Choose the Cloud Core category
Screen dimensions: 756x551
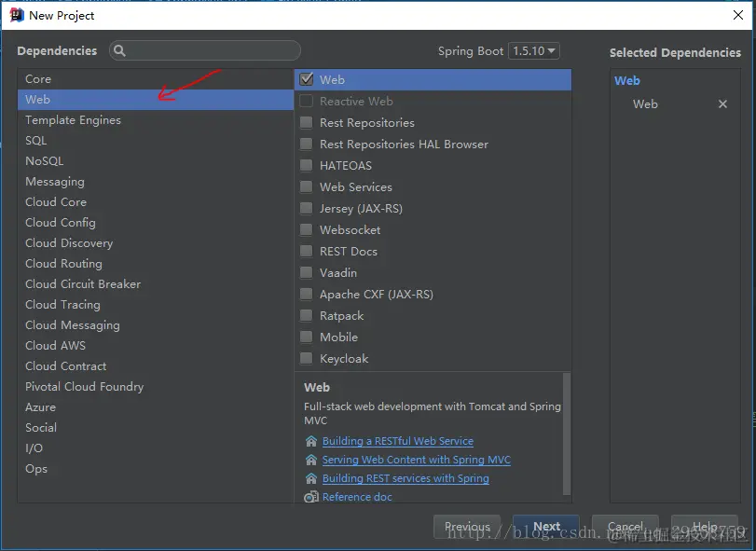[156, 202]
